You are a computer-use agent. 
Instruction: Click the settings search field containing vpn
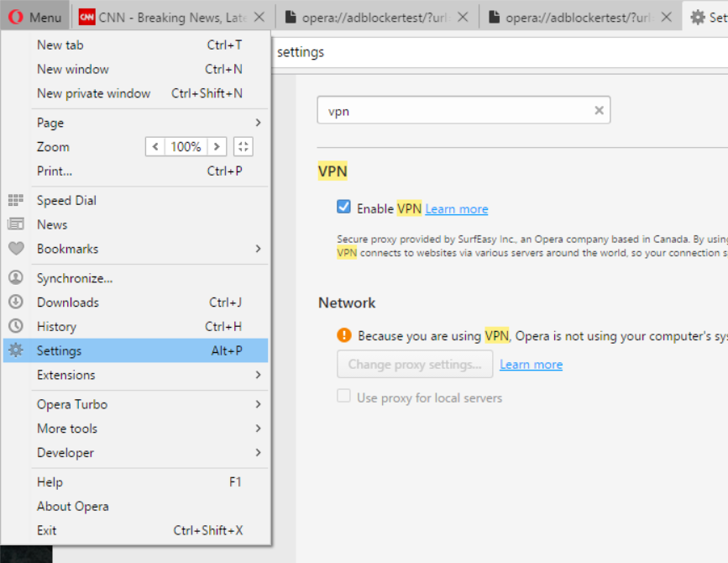464,110
